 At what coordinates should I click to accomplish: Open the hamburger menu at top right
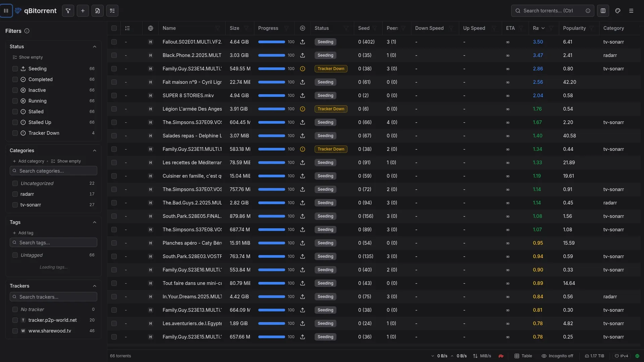631,11
